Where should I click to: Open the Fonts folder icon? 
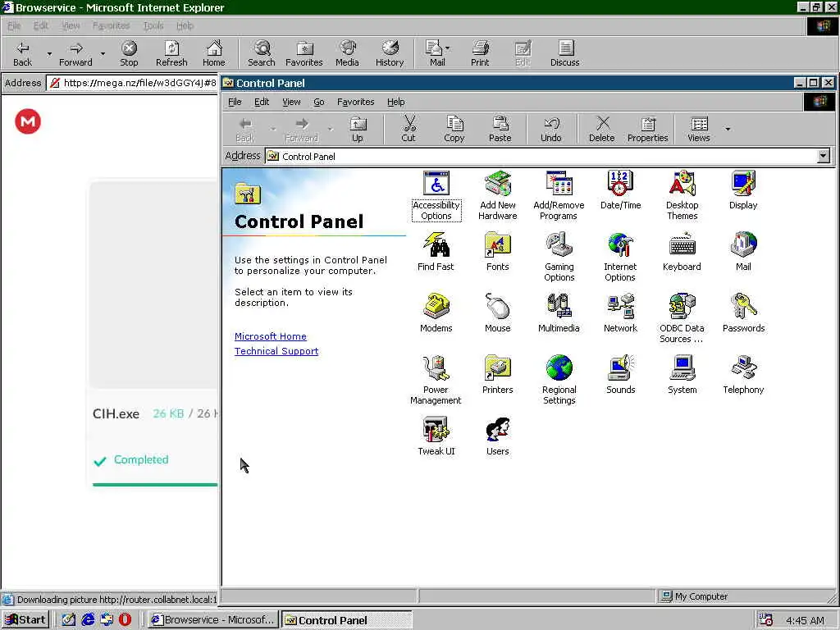498,252
